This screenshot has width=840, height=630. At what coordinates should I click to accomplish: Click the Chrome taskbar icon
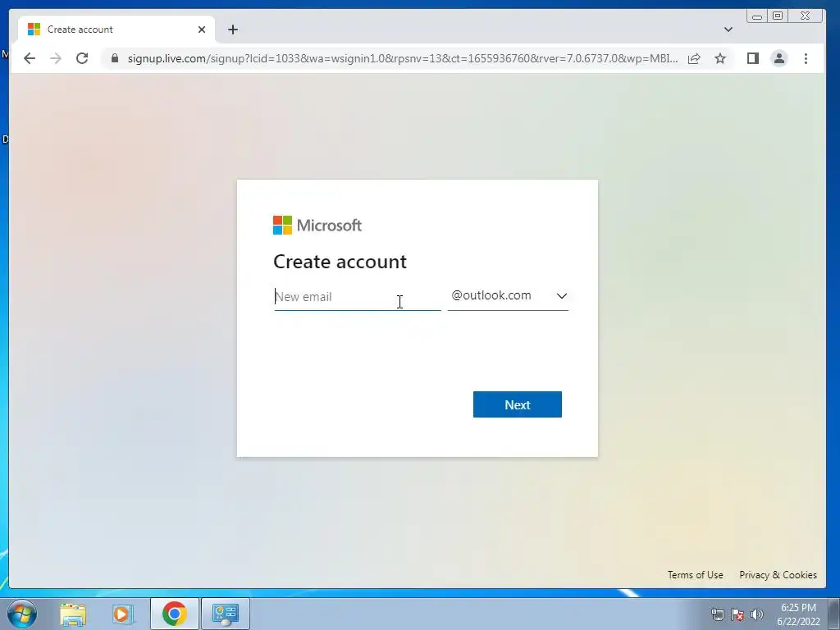point(174,614)
